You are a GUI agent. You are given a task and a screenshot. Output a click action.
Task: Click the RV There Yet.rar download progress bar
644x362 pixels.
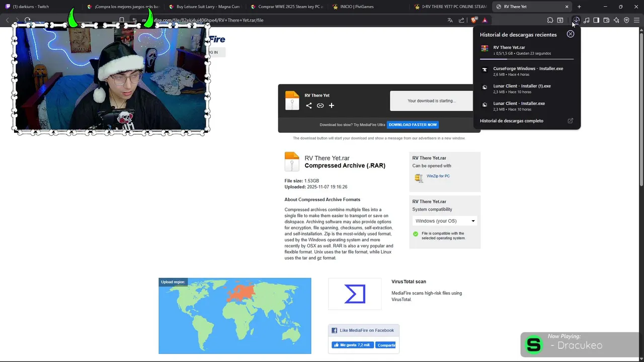[x=527, y=59]
